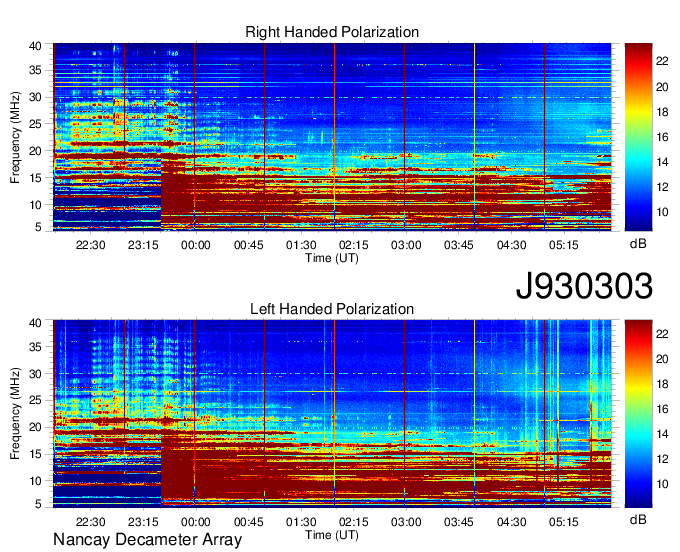Viewport: 680px width, 552px height.
Task: Click the 20 MHz frequency tick on the Right Handed plot
Action: (35, 151)
